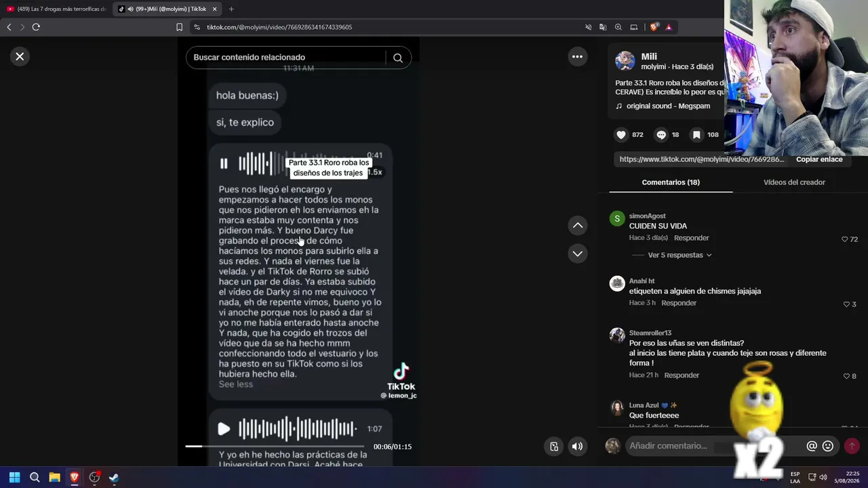The height and width of the screenshot is (488, 868).
Task: Click the search magnifier in related content bar
Action: [x=398, y=58]
